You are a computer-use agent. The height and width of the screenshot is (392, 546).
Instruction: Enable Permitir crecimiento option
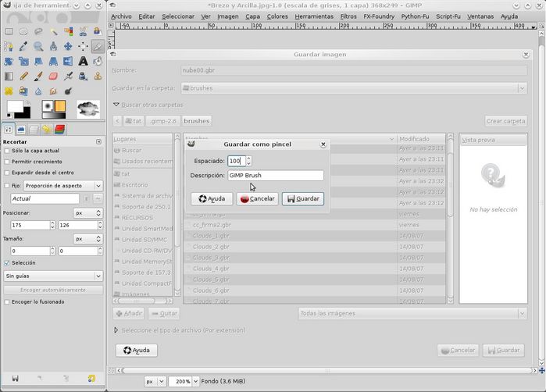[6, 162]
